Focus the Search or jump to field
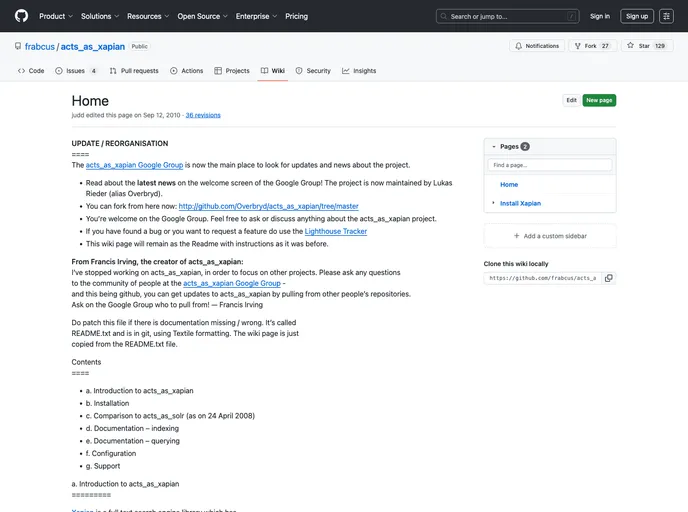The image size is (688, 512). click(x=508, y=16)
